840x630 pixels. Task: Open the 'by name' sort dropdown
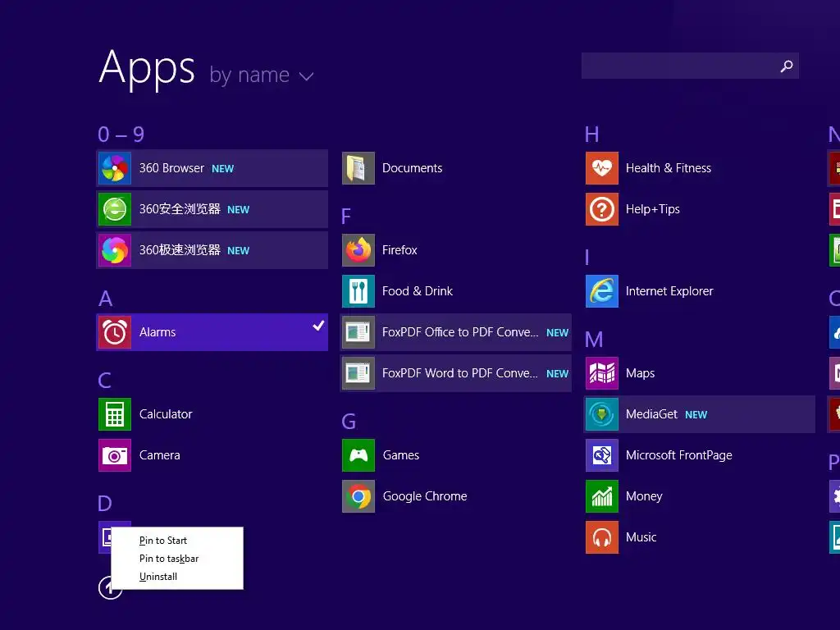[261, 75]
